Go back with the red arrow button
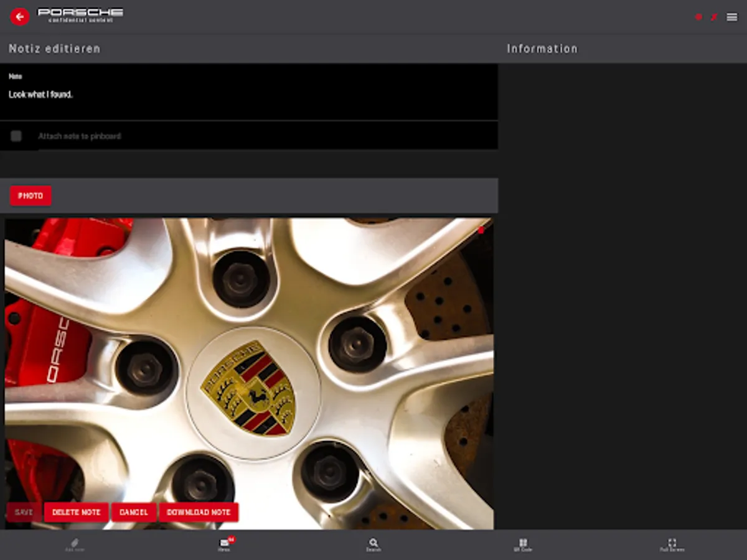 (x=20, y=17)
